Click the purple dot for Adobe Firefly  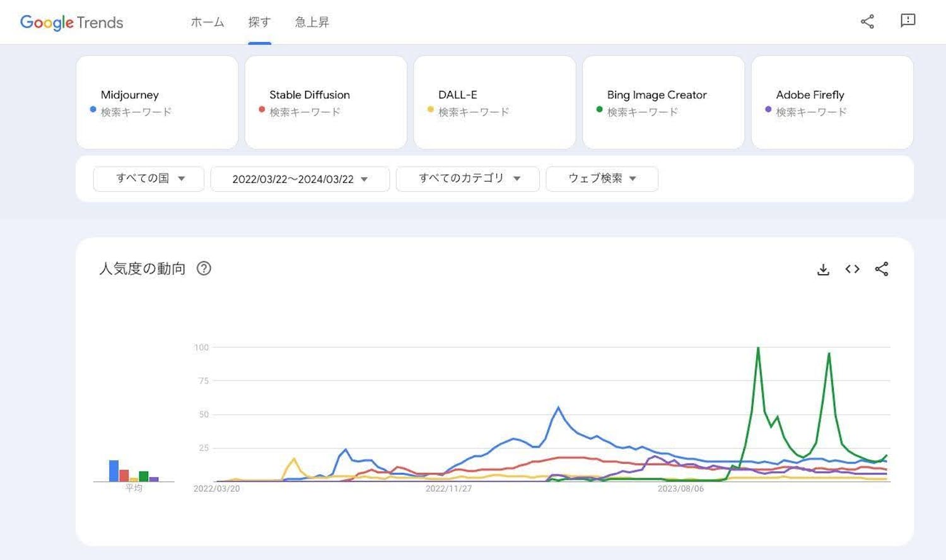[768, 109]
